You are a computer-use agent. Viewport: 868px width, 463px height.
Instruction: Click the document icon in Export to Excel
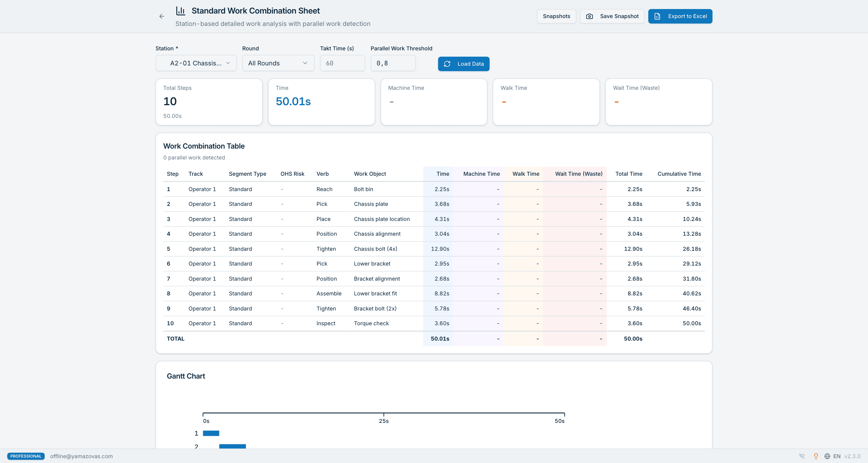657,16
